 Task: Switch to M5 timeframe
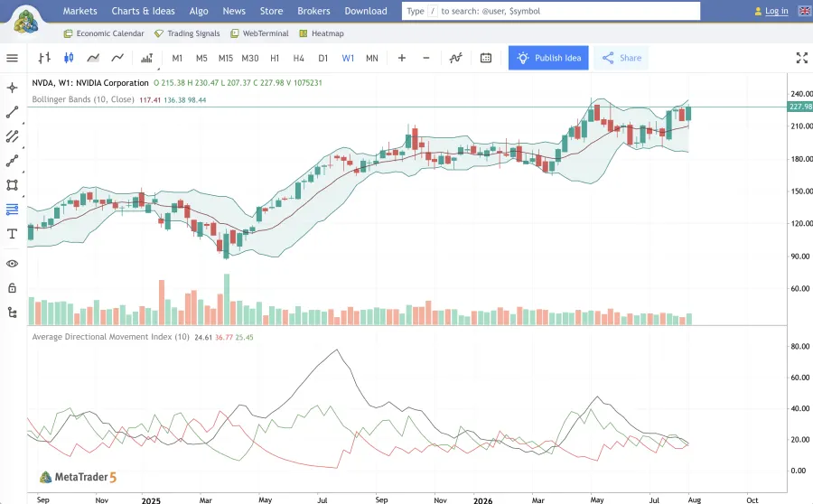tap(201, 58)
